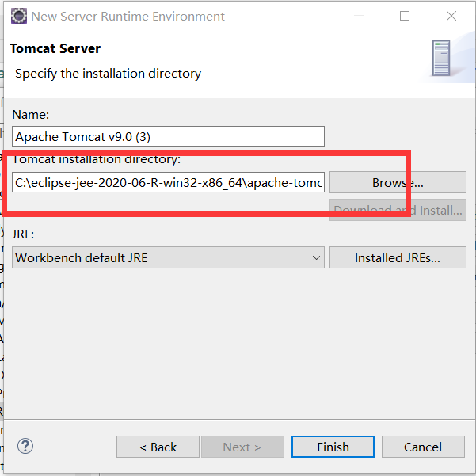Click the help question mark icon
The height and width of the screenshot is (476, 476).
pos(25,446)
